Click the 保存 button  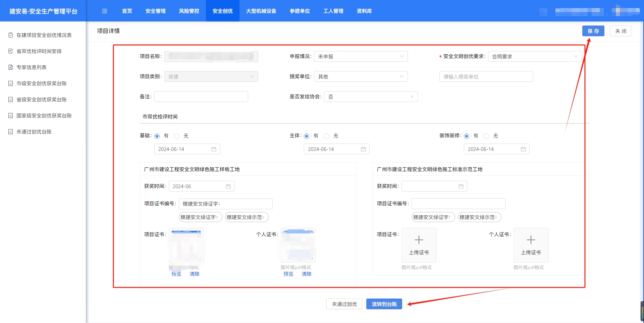593,31
